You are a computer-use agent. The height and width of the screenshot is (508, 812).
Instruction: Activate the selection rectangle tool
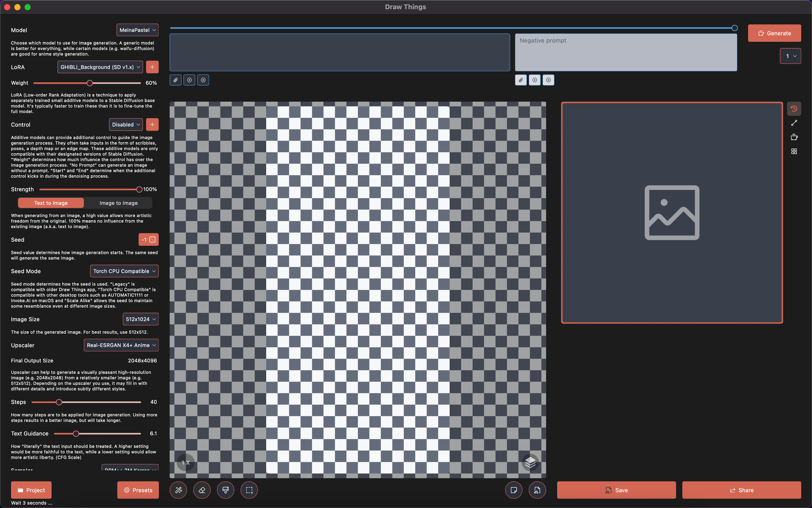coord(249,490)
